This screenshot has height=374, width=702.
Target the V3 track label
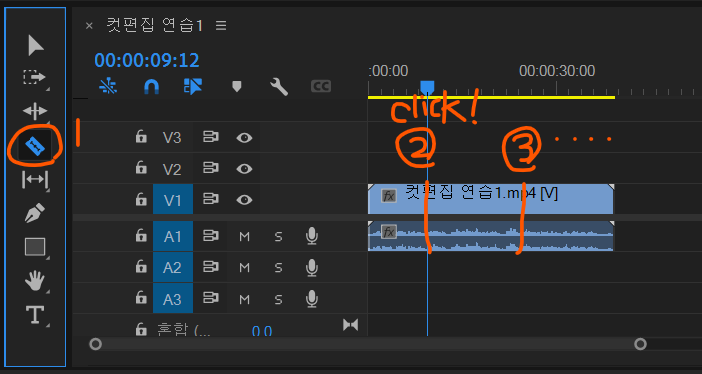(x=172, y=138)
